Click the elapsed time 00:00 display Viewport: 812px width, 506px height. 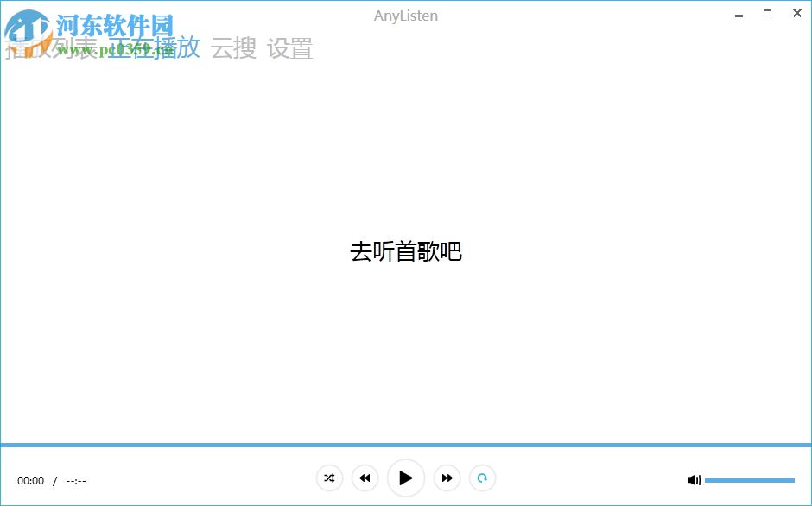point(31,480)
